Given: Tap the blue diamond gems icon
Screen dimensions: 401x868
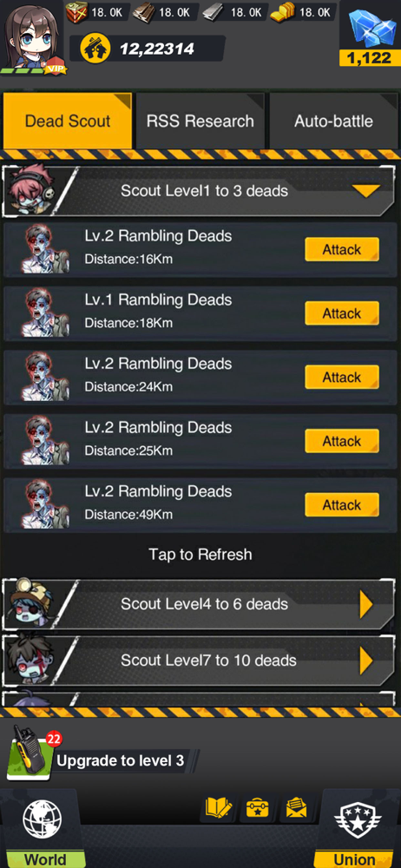Looking at the screenshot, I should (370, 28).
